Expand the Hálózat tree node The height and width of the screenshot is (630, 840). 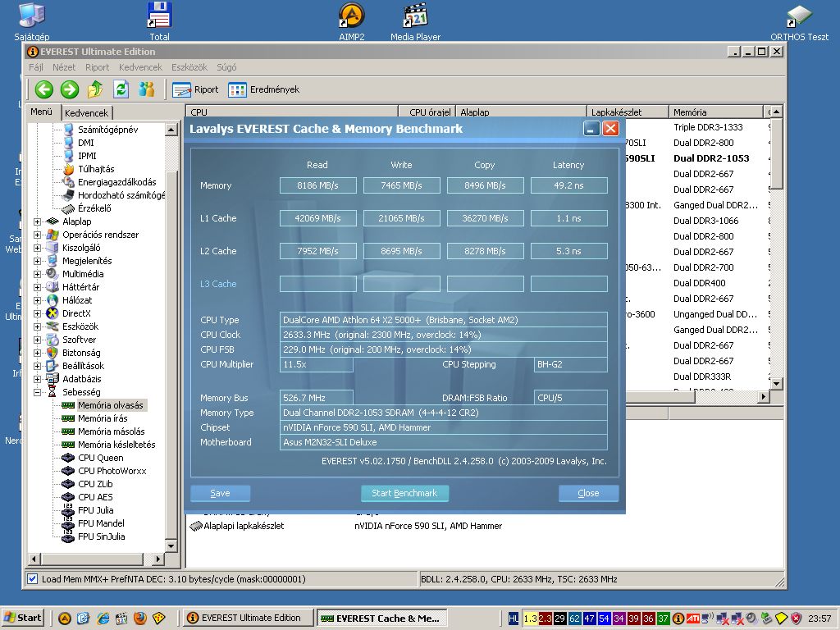(x=37, y=300)
